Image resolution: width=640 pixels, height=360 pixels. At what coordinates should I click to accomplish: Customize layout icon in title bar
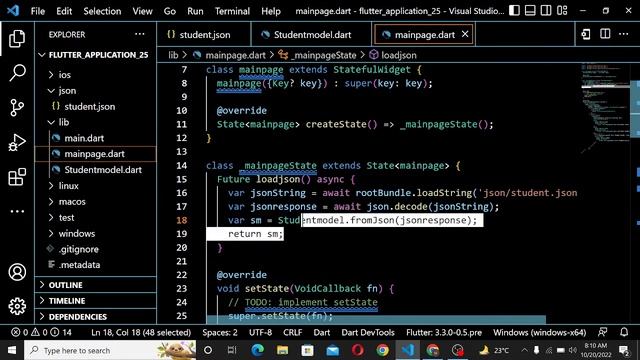coord(562,10)
